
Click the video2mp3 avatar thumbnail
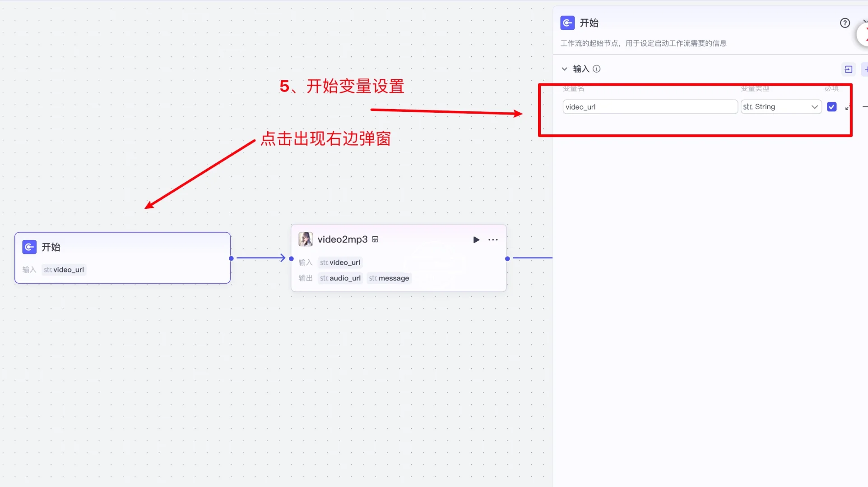pos(305,239)
